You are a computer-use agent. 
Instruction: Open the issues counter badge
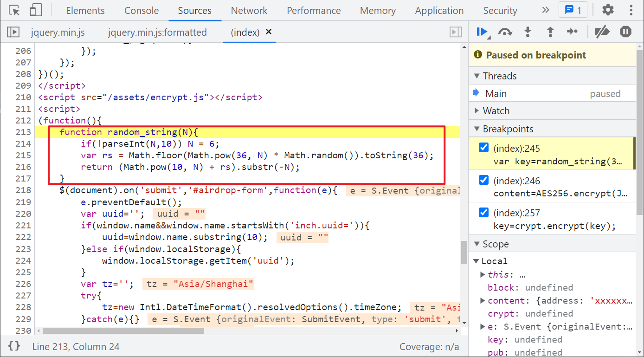[573, 10]
